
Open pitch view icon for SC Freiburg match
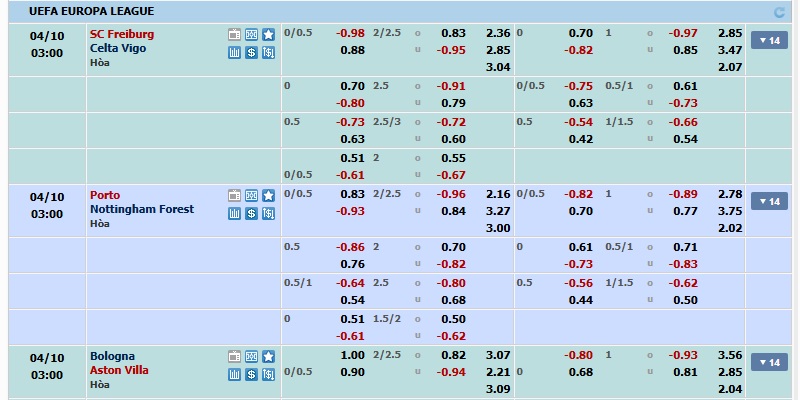[252, 35]
